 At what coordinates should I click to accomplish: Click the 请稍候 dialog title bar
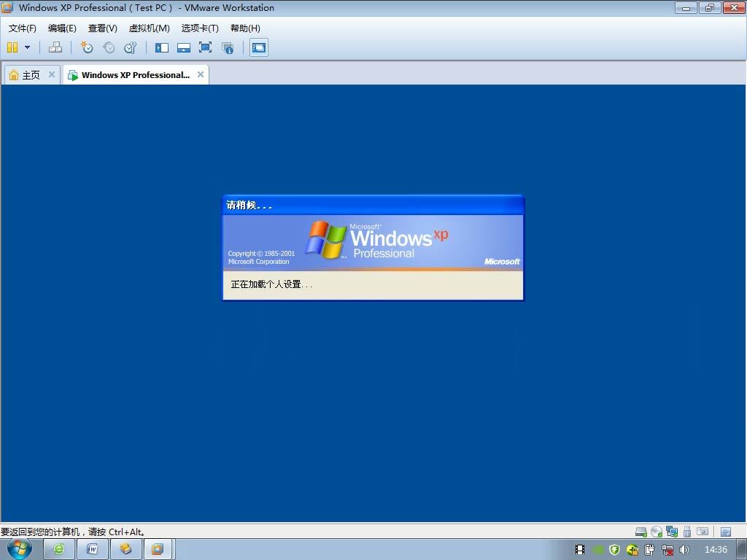tap(373, 205)
